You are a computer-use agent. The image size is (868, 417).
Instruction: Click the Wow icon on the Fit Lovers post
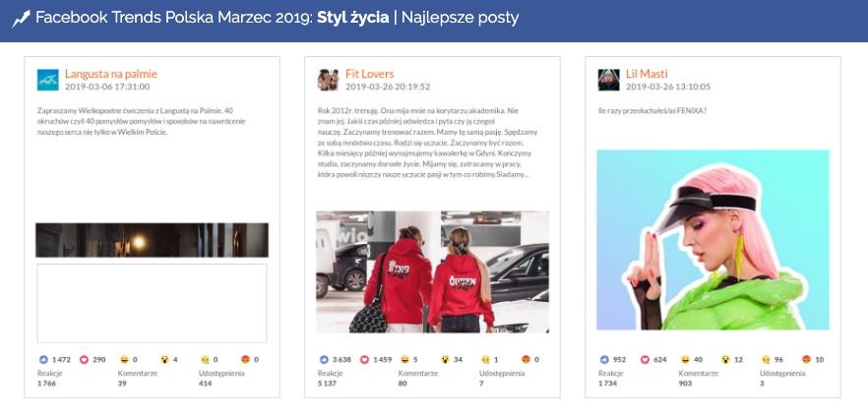(446, 360)
